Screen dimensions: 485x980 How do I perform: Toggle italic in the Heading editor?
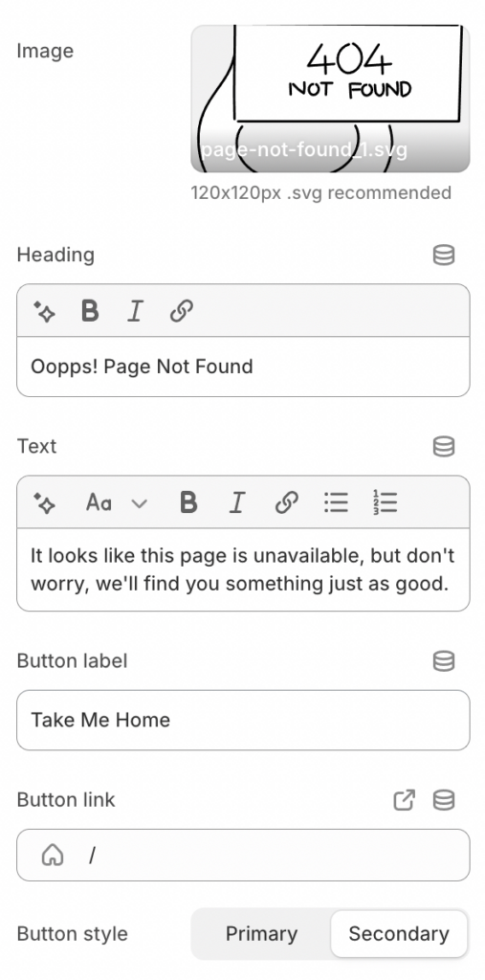click(x=135, y=311)
